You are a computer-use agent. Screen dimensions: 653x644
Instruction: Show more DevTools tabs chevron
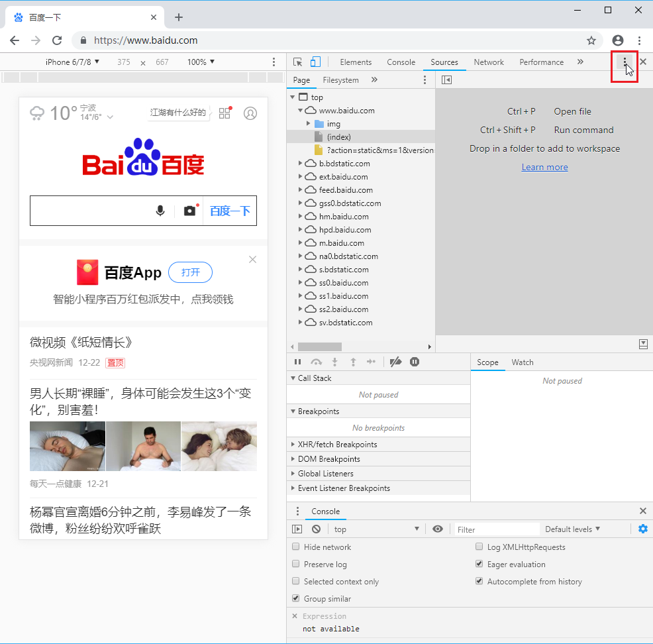coord(580,62)
